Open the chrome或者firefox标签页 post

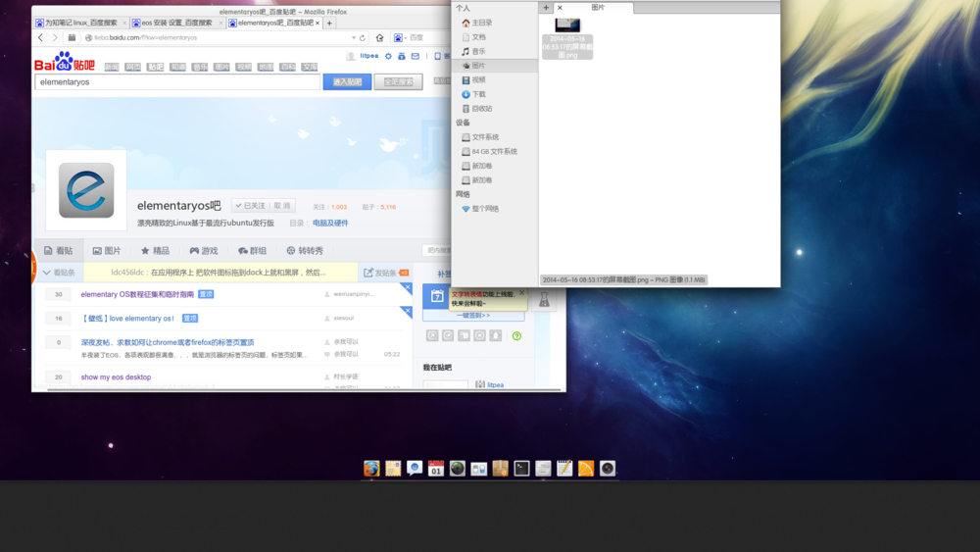[168, 342]
